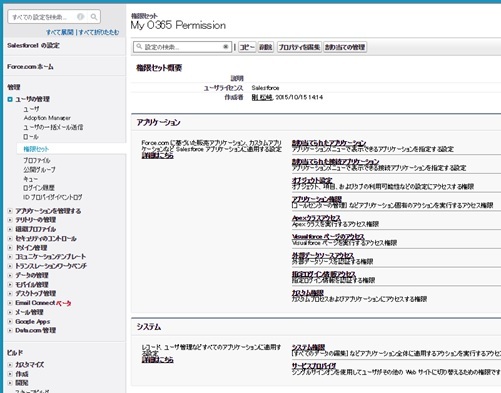Clear the permission set settings search field
Image resolution: width=501 pixels, height=393 pixels.
(x=226, y=47)
